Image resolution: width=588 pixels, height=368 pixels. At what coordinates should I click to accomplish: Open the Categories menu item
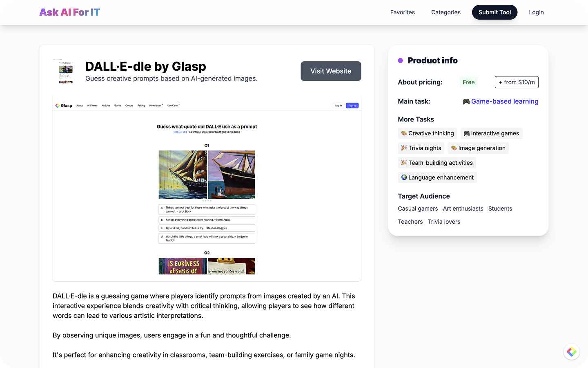(x=446, y=12)
